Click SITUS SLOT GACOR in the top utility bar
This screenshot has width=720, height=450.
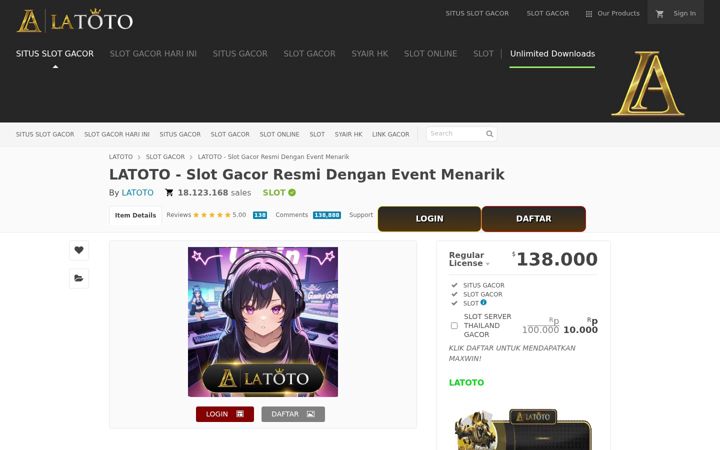[x=477, y=14]
